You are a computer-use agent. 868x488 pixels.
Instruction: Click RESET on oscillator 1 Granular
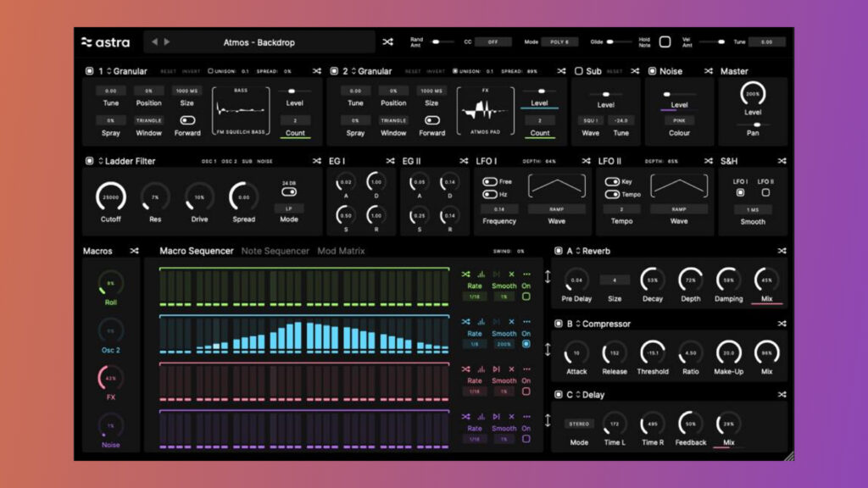(169, 72)
